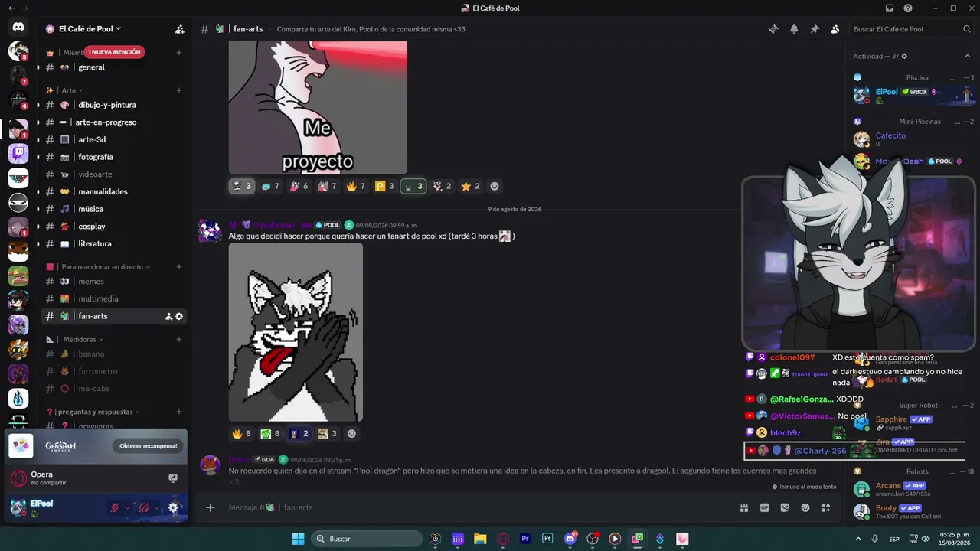980x551 pixels.
Task: Open the inbox icon in title bar
Action: coord(890,8)
